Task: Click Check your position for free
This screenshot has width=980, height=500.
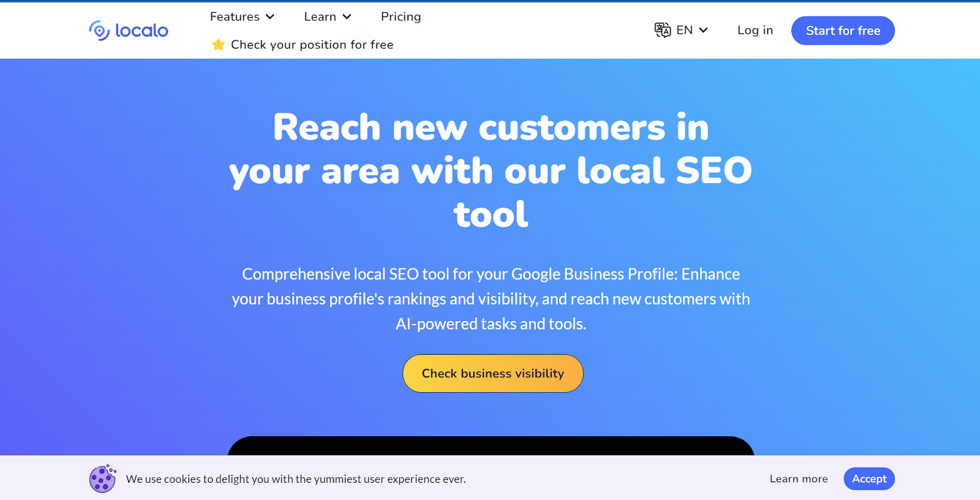Action: 312,44
